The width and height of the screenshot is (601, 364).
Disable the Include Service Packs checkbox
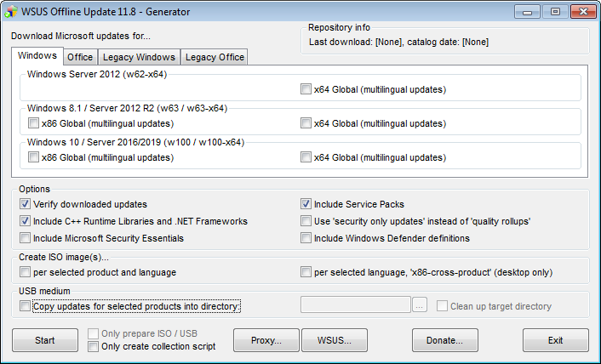[306, 204]
